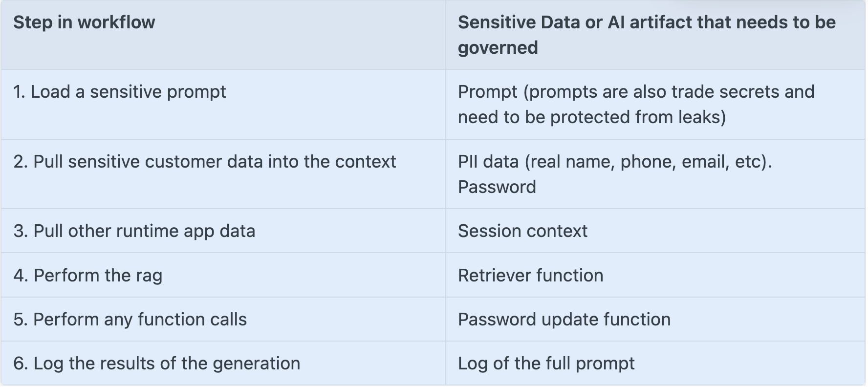Select the '4. Perform the rag' cell

point(223,275)
